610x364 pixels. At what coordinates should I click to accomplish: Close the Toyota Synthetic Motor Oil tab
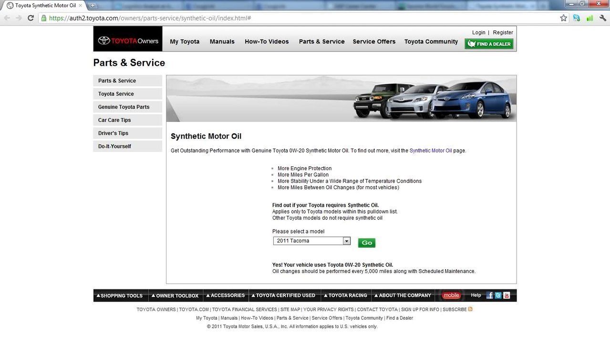point(80,5)
